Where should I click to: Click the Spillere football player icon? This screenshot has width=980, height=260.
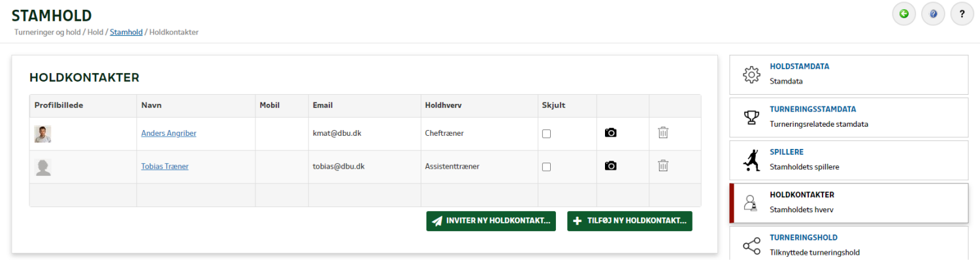[x=752, y=160]
